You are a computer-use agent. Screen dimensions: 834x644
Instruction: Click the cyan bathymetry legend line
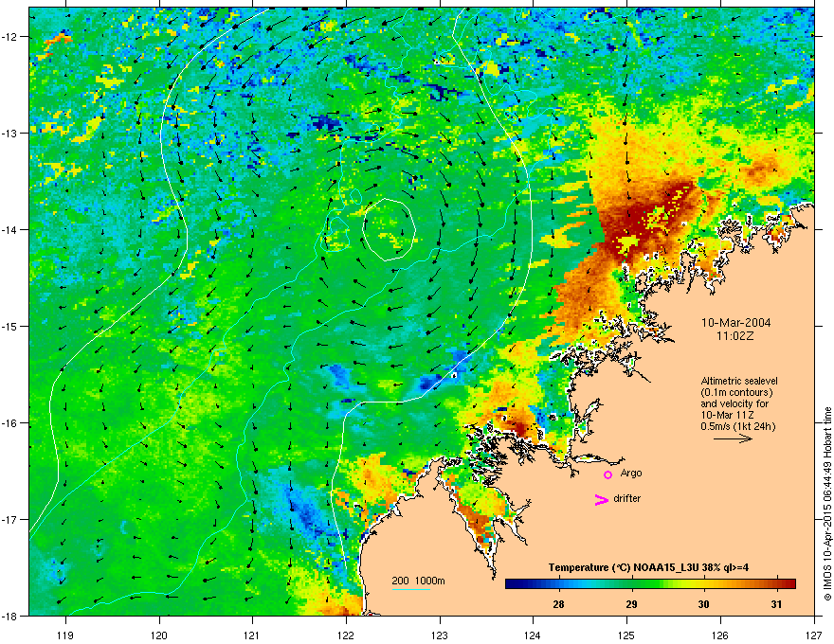410,589
